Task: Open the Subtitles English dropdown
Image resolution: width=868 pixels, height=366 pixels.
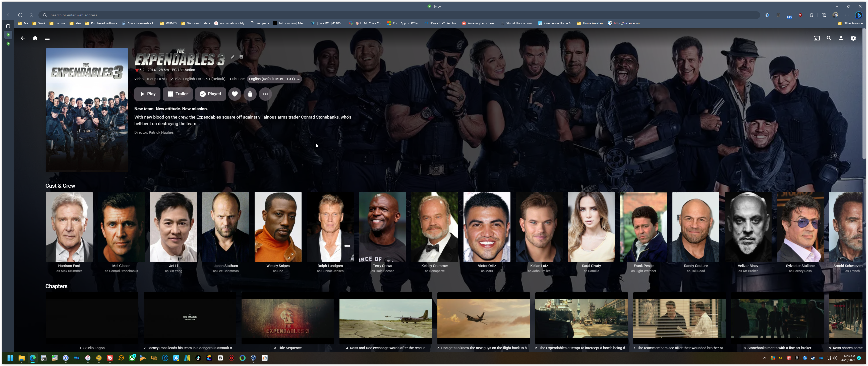Action: (274, 79)
